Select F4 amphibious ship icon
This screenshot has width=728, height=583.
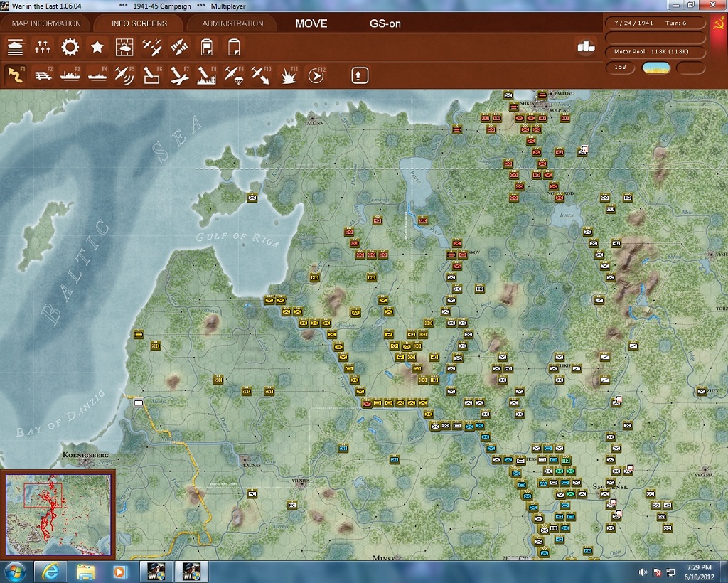click(x=97, y=75)
